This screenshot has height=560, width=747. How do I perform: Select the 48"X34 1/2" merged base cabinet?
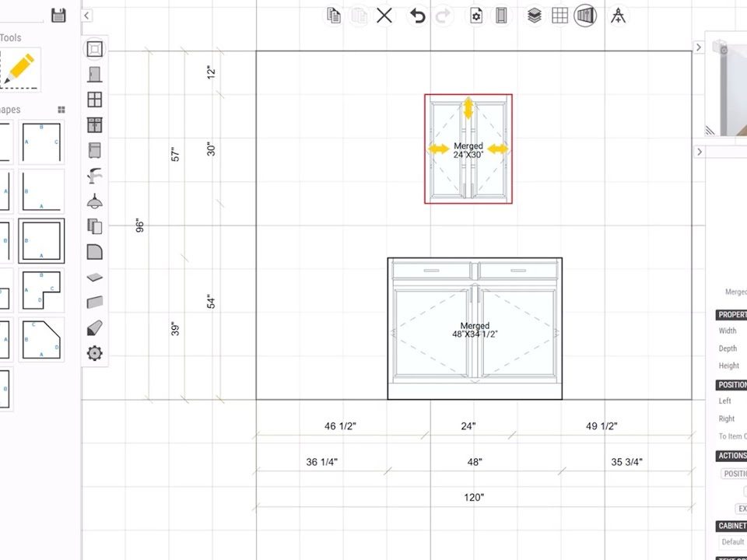(x=475, y=330)
